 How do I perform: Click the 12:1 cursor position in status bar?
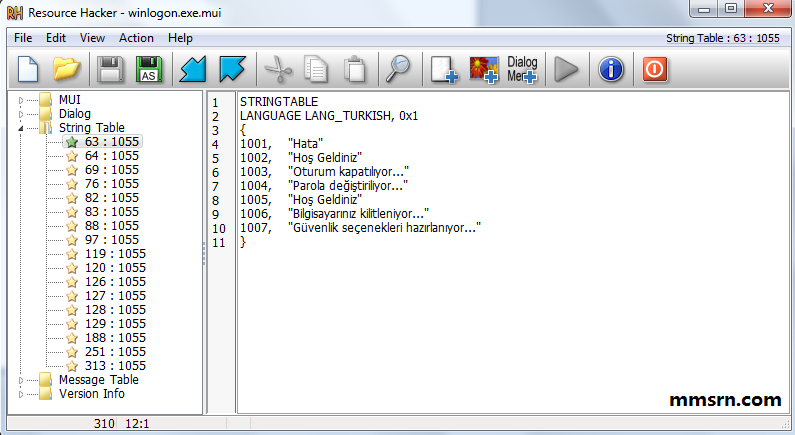click(137, 424)
